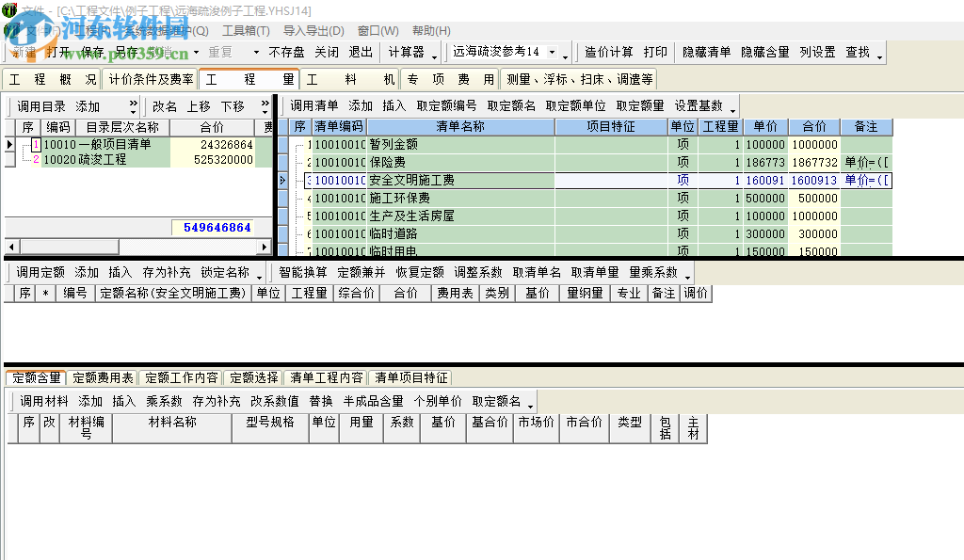Viewport: 964px width, 560px height.
Task: Click 取定额单位
Action: pyautogui.click(x=575, y=105)
